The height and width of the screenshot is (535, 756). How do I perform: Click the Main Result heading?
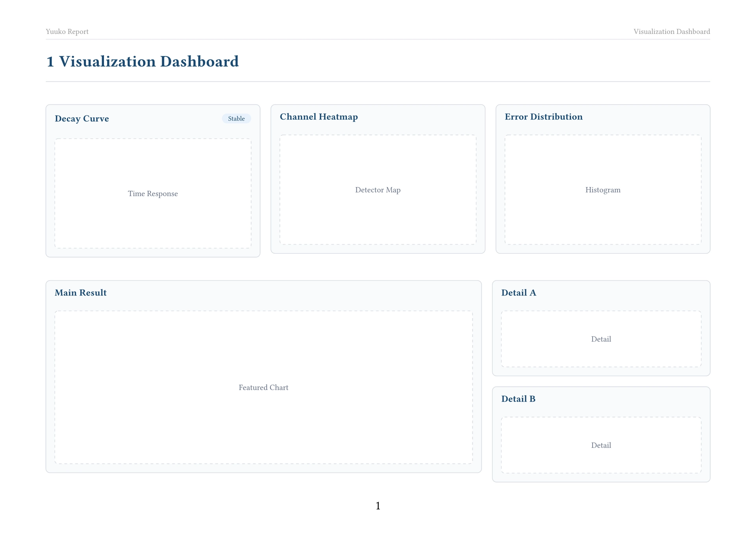click(81, 293)
